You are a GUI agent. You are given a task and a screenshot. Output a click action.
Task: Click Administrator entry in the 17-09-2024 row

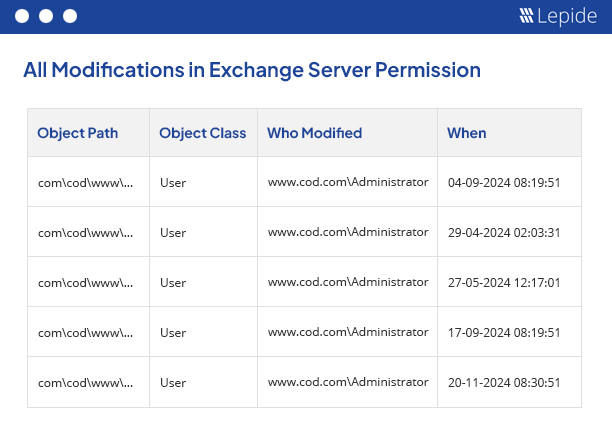click(x=348, y=332)
